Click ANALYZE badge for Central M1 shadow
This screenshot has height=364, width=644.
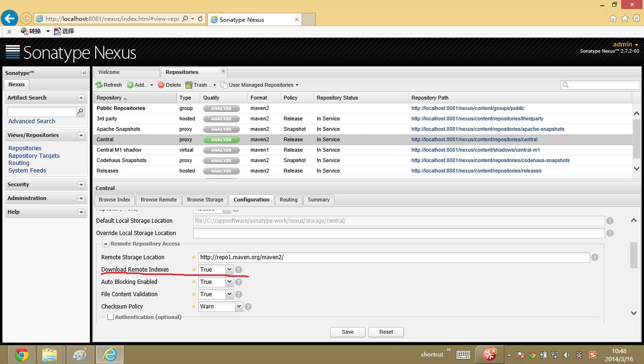tap(221, 150)
